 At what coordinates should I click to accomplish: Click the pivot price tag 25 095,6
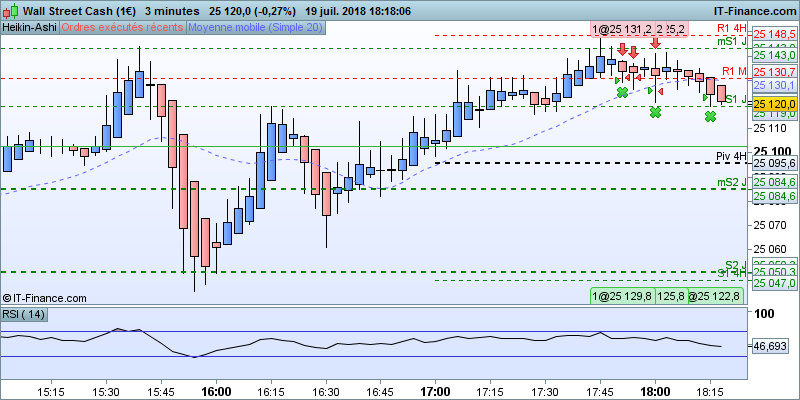(x=774, y=163)
